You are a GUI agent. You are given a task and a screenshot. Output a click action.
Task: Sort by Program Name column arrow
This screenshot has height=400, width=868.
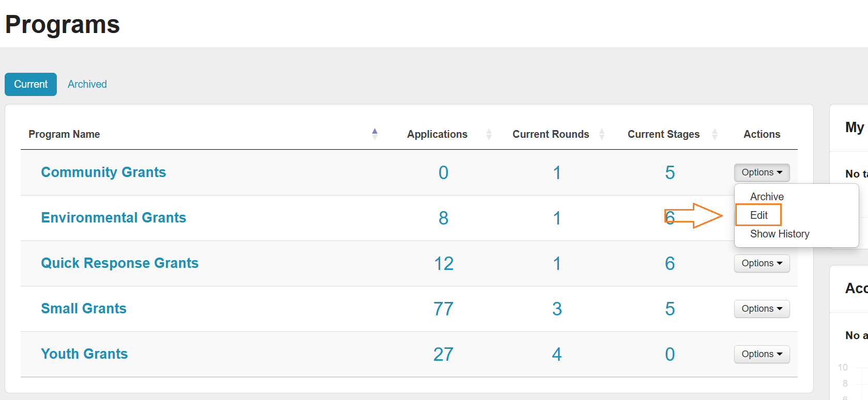pos(375,134)
